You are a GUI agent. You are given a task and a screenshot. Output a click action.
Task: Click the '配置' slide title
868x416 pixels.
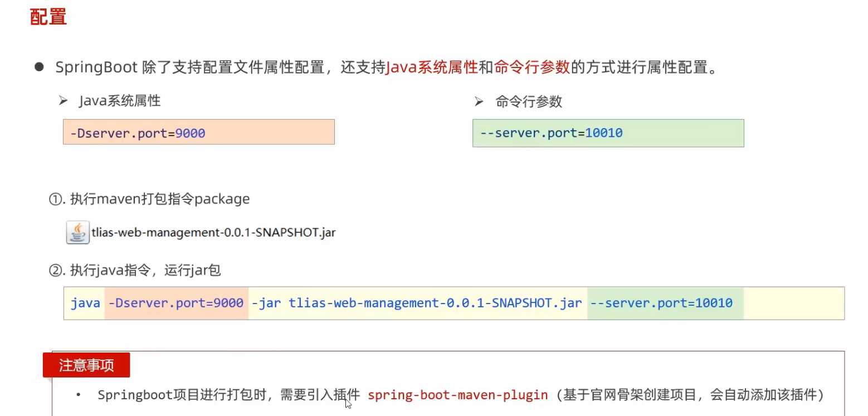click(x=48, y=17)
